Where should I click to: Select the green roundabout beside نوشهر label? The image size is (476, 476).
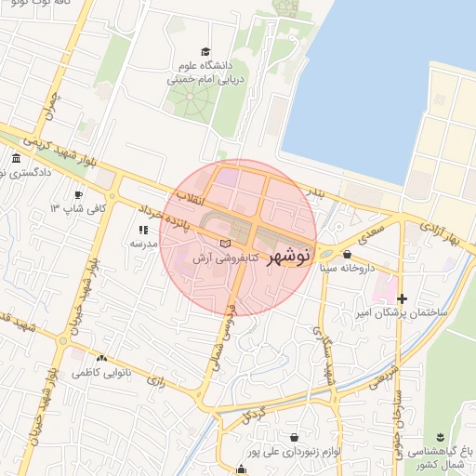[x=325, y=254]
